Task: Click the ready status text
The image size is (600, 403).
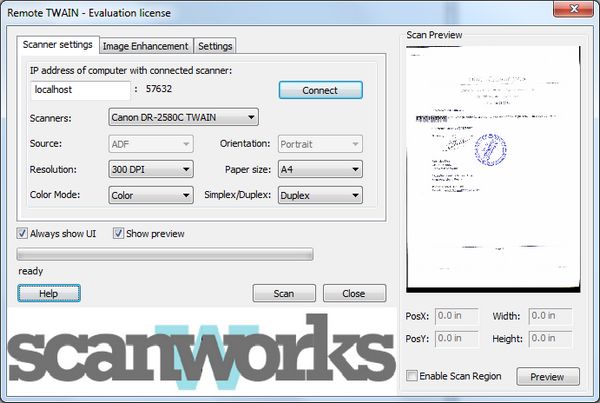Action: coord(31,271)
